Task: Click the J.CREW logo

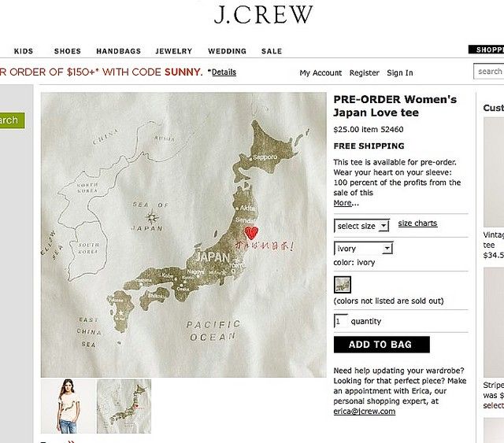Action: tap(263, 15)
